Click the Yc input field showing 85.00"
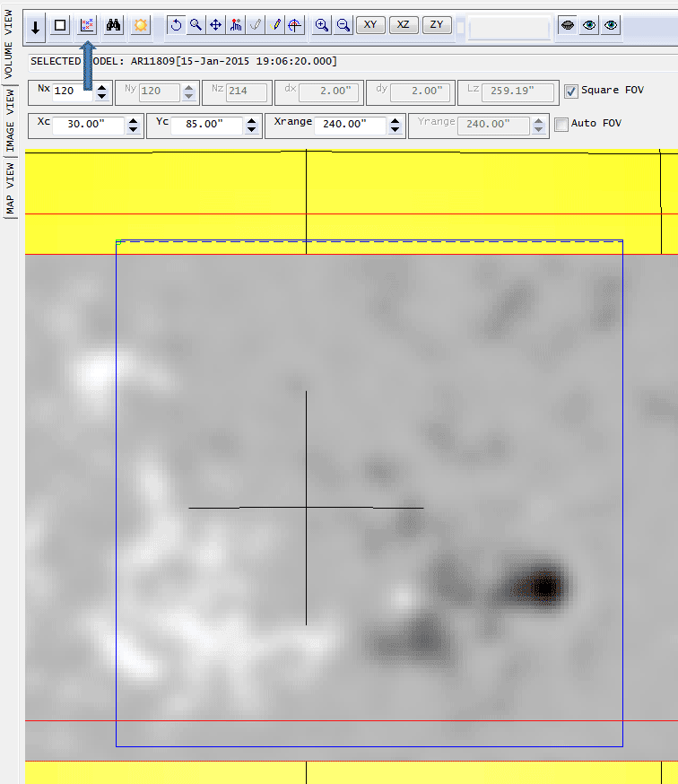Screen dimensions: 678x784 coord(206,125)
